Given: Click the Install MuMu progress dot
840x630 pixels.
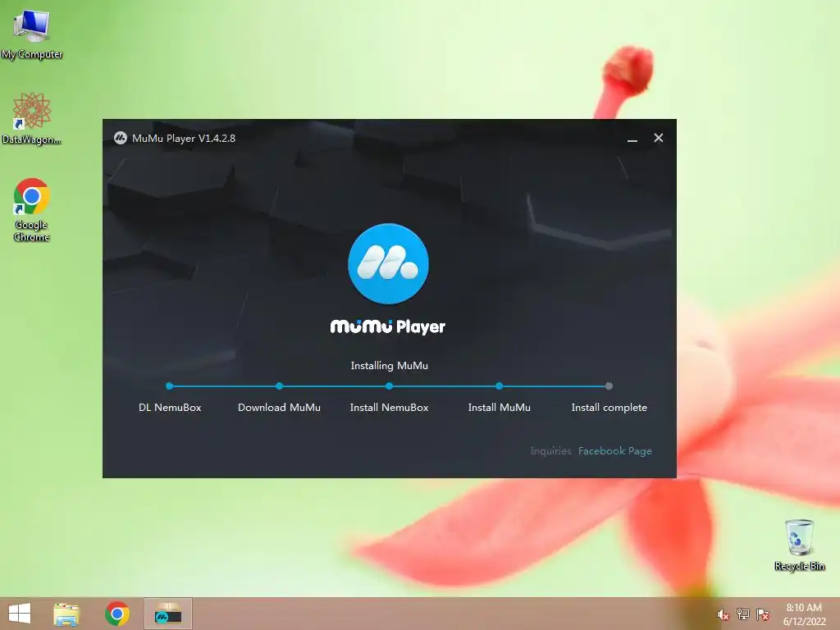Looking at the screenshot, I should click(499, 386).
